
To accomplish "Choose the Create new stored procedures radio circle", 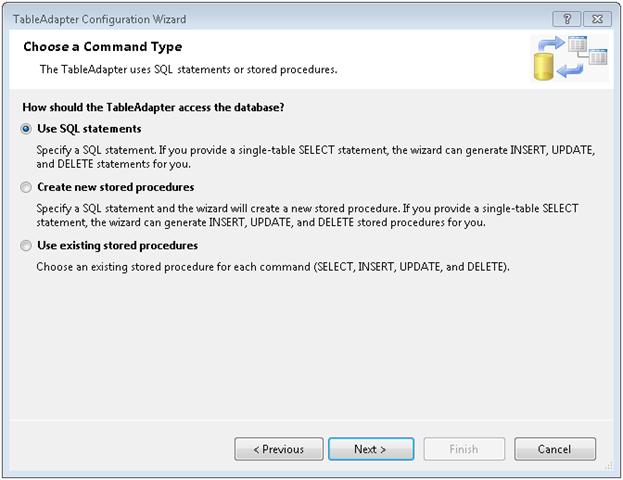I will pyautogui.click(x=26, y=187).
